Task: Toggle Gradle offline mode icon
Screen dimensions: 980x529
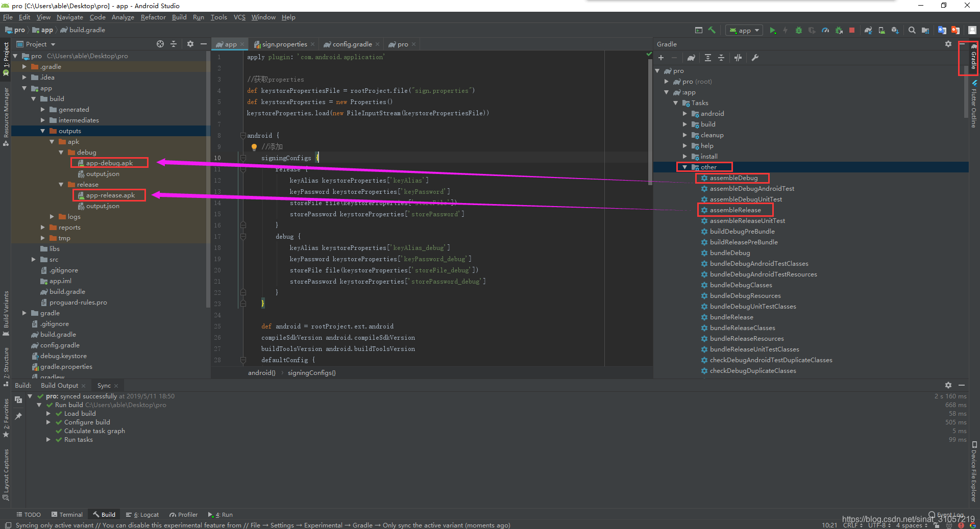Action: [x=738, y=58]
